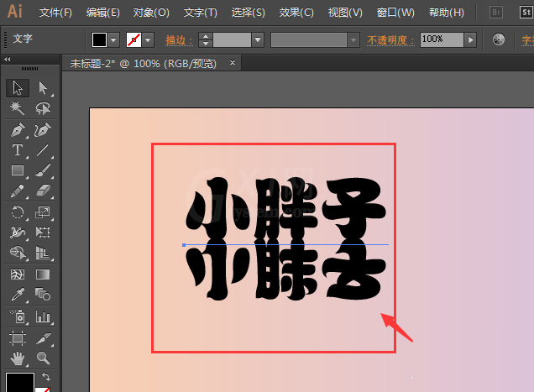Open the 帮助(H) menu

point(447,13)
